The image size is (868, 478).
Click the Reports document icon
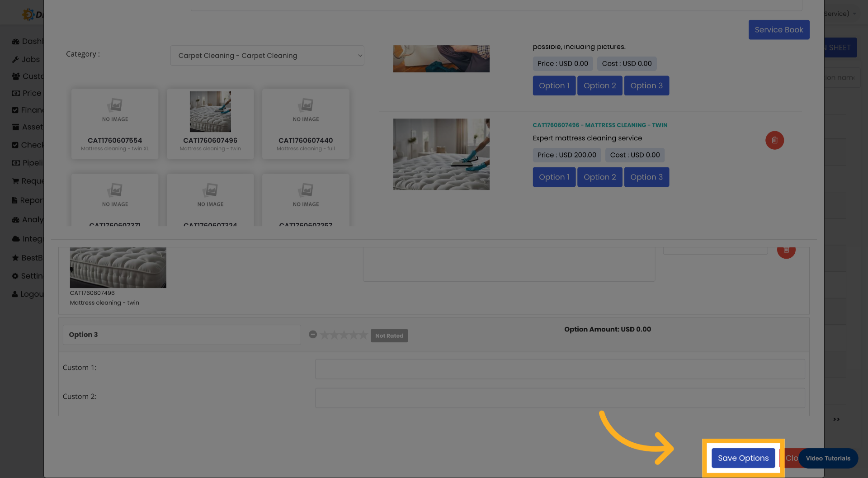point(16,200)
